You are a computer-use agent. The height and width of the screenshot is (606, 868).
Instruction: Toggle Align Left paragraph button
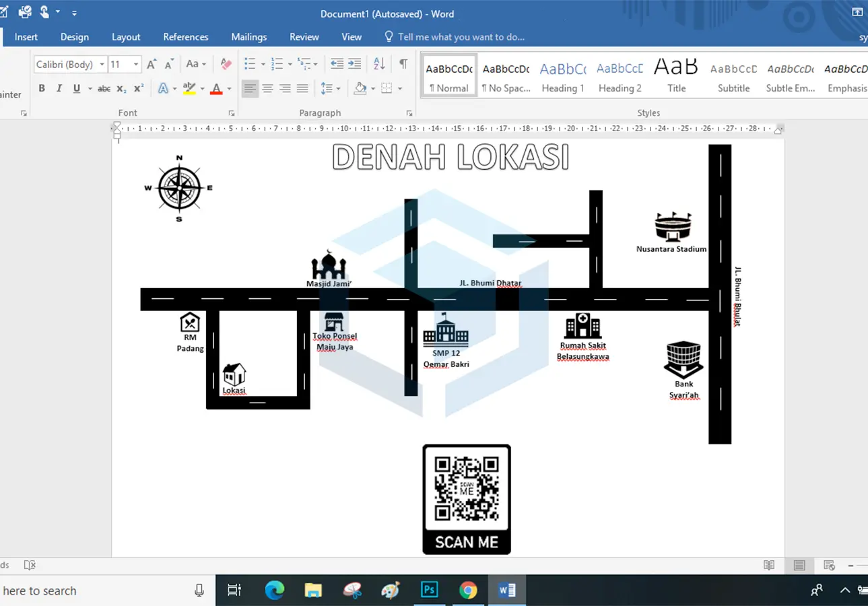pos(250,88)
